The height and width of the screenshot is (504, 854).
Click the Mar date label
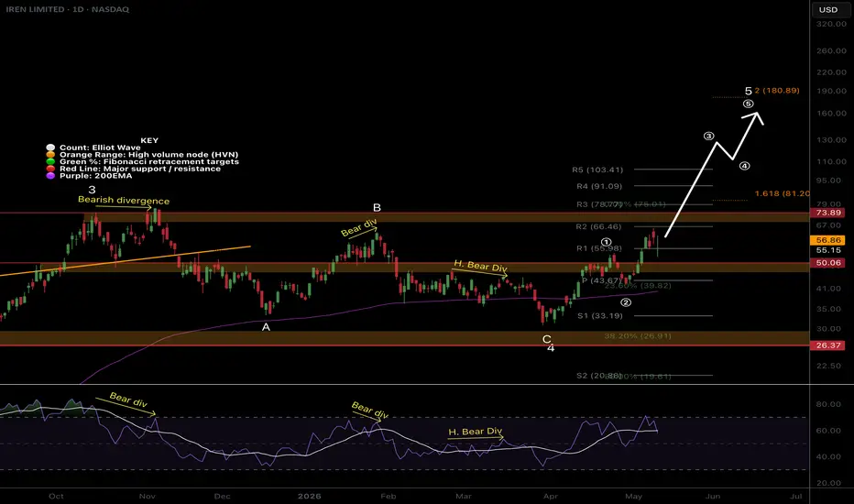click(x=464, y=497)
